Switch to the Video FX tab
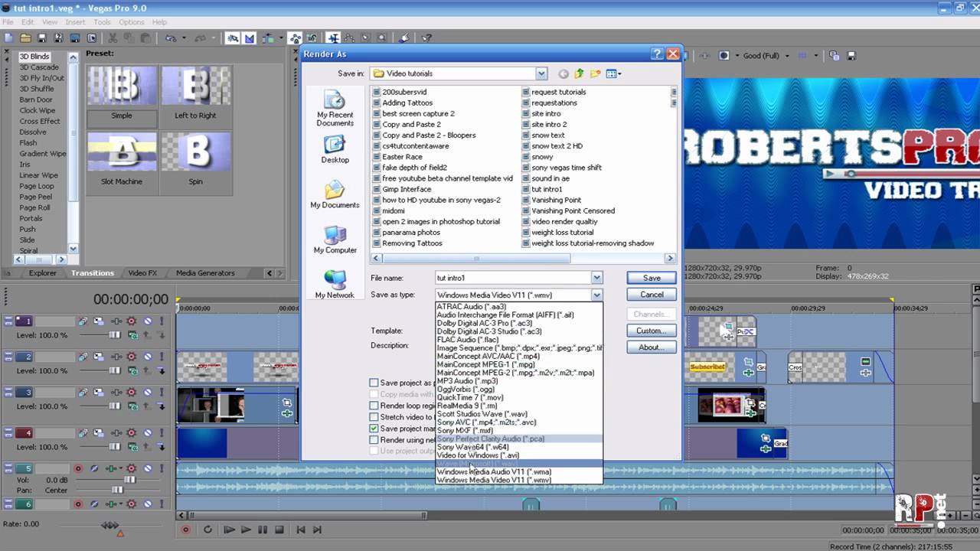 point(142,273)
